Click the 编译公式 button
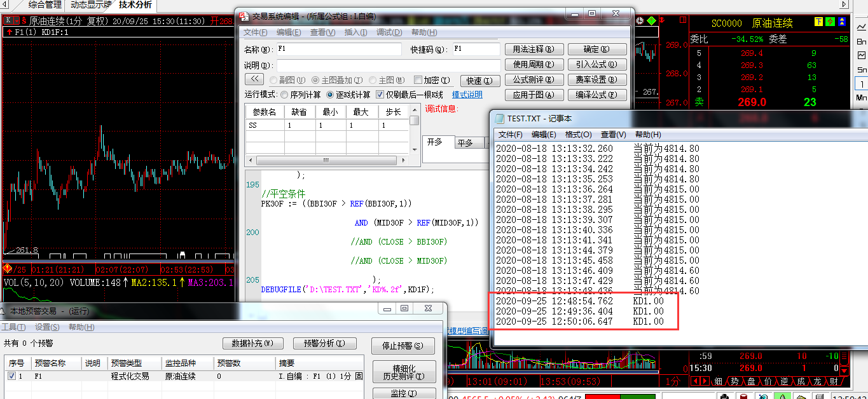868x399 pixels. click(x=596, y=95)
